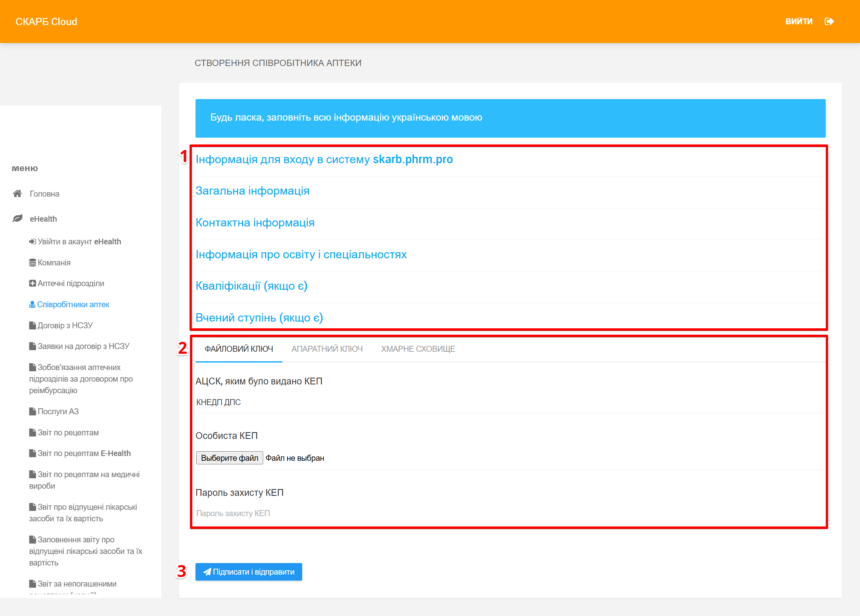
Task: Click the plus-square icon by Аптечні підрозділи
Action: pos(32,283)
